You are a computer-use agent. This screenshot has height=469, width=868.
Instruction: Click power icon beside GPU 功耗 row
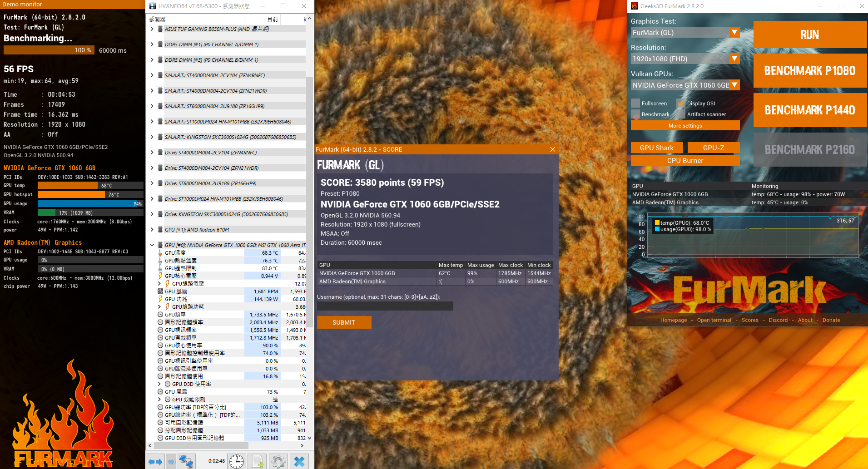160,299
